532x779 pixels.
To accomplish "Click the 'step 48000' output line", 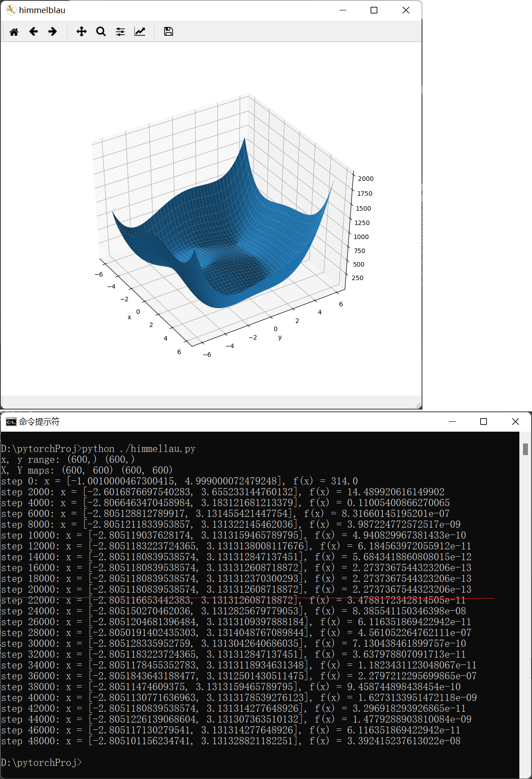I will (x=231, y=741).
